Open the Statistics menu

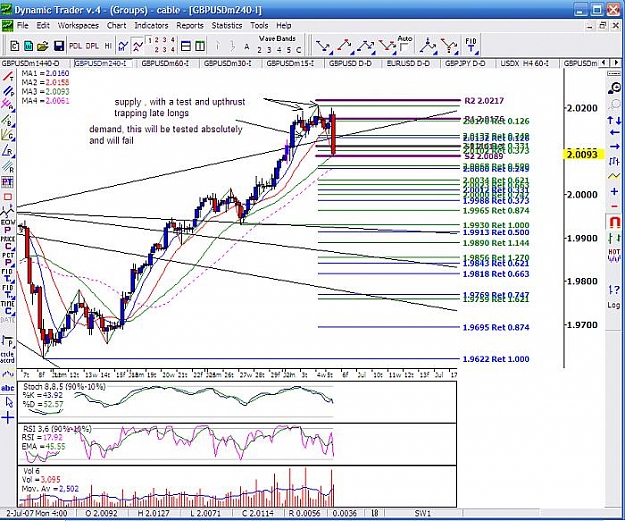tap(227, 26)
